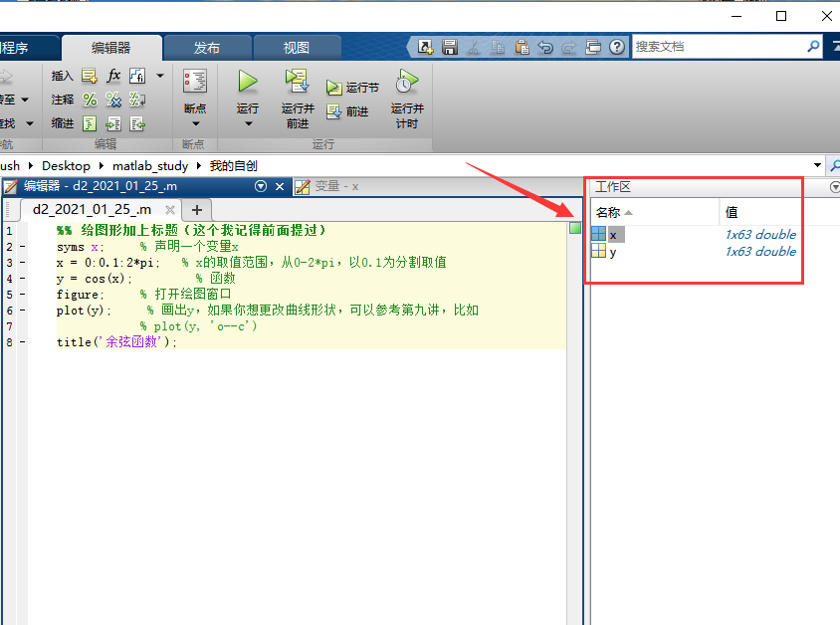Screen dimensions: 840x625
Task: Open the insert options dropdown arrow
Action: pyautogui.click(x=160, y=76)
